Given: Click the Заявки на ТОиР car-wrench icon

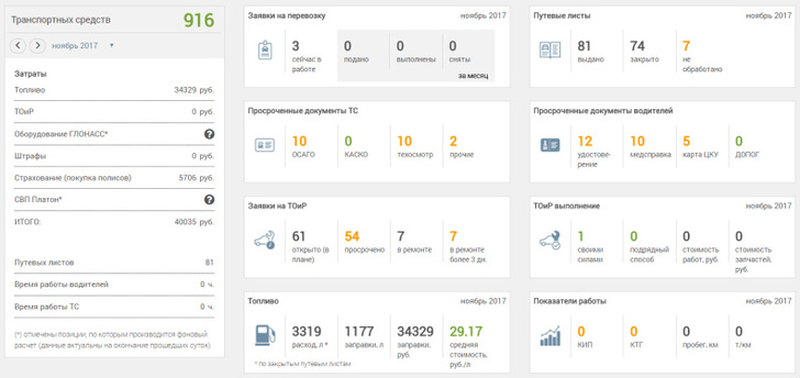Looking at the screenshot, I should tap(264, 240).
